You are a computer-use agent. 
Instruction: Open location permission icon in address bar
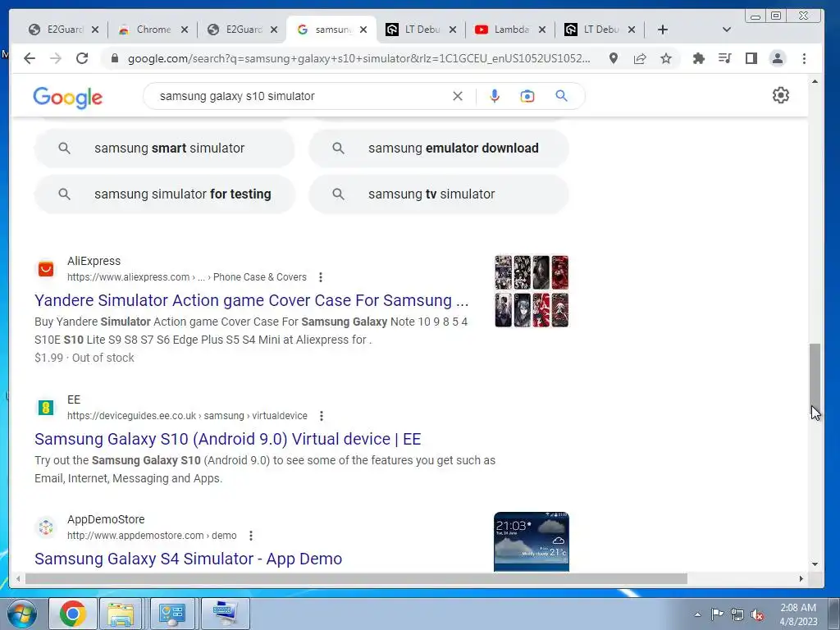614,58
